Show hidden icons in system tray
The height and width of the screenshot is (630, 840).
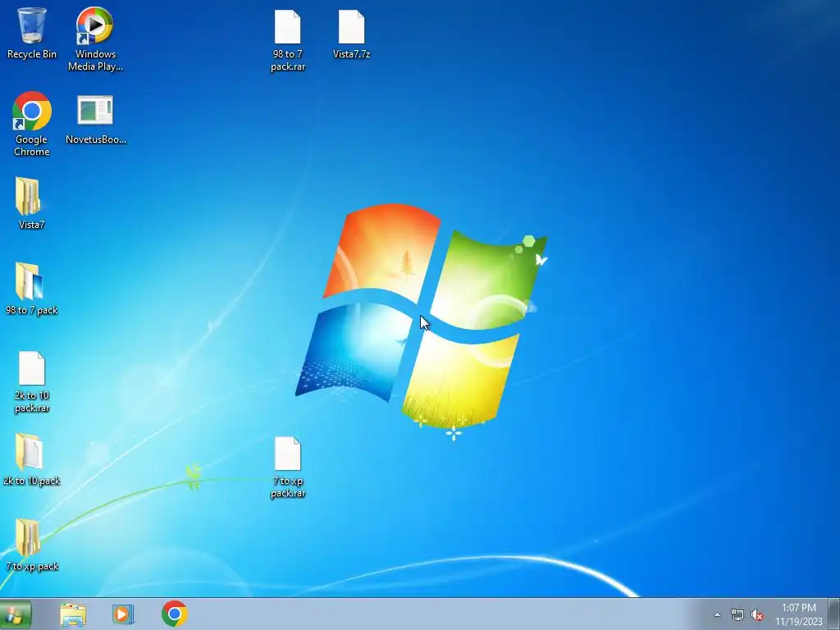point(717,615)
